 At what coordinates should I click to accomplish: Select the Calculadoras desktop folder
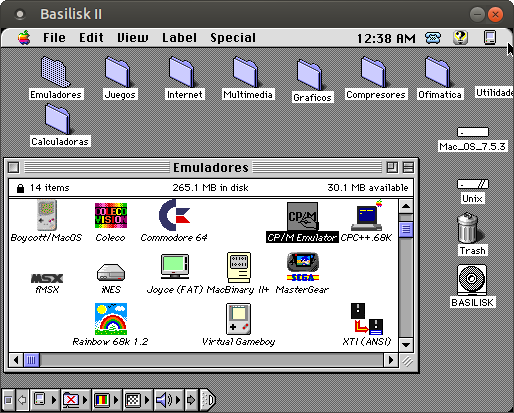(59, 119)
